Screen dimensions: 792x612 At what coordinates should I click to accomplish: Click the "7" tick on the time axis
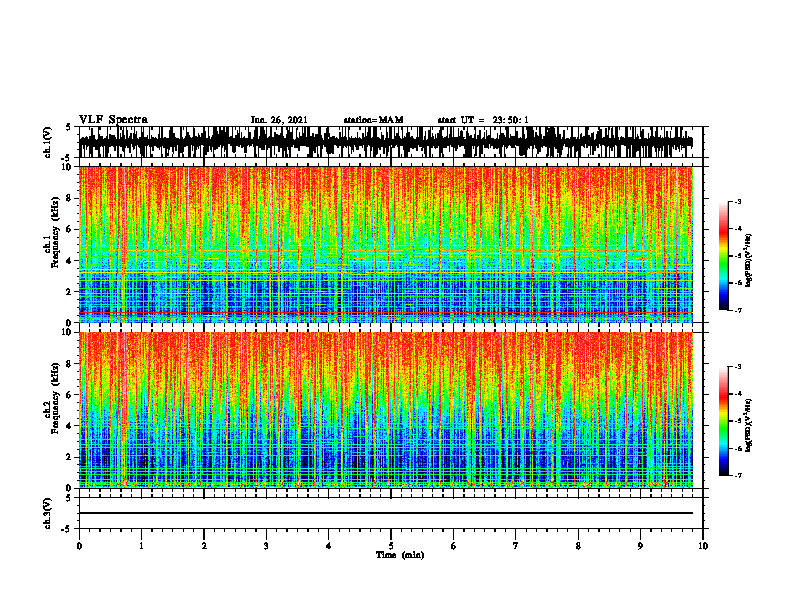516,546
